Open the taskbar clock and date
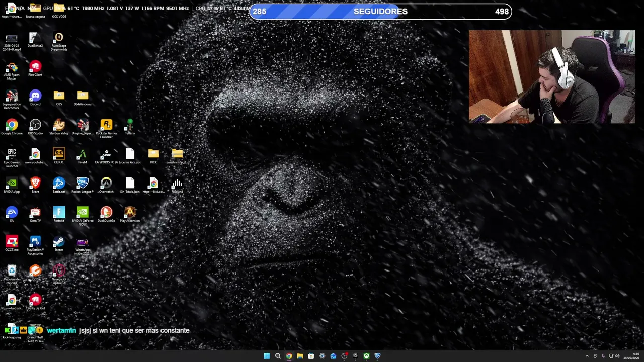Viewport: 644px width, 362px height. [636, 356]
